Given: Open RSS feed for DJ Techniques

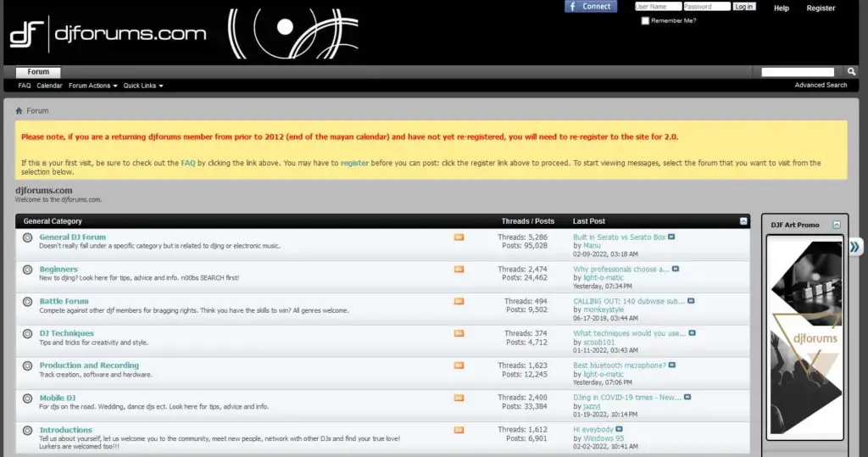Looking at the screenshot, I should (x=459, y=333).
